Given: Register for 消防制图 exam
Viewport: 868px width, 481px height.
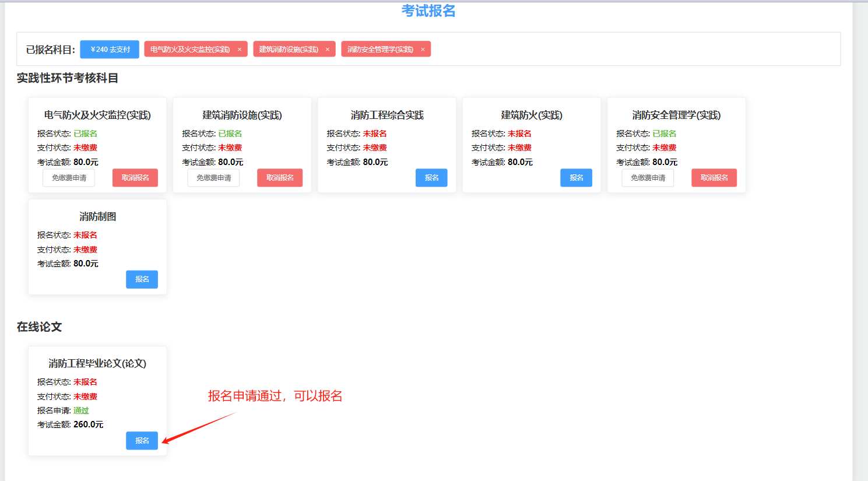Looking at the screenshot, I should [142, 279].
